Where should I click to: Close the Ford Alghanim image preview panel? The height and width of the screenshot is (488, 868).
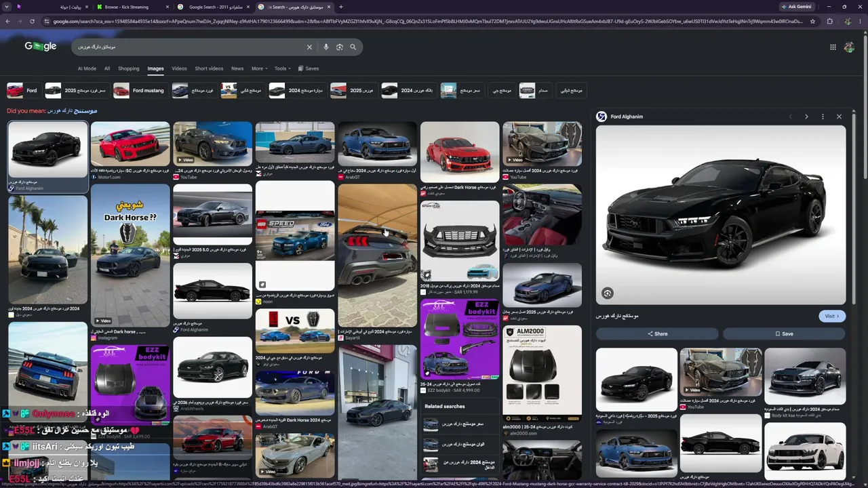[x=839, y=117]
